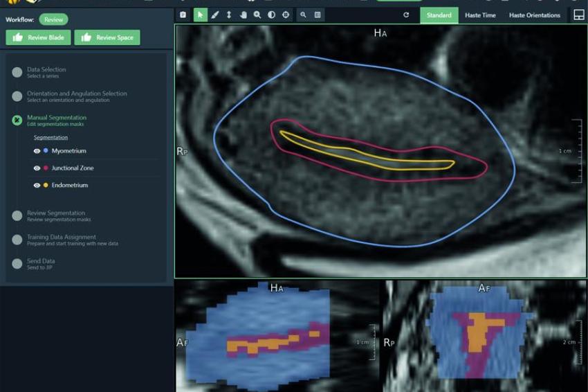Select the Junctional Zone segmentation label
Screen dimensions: 588x392
(73, 168)
